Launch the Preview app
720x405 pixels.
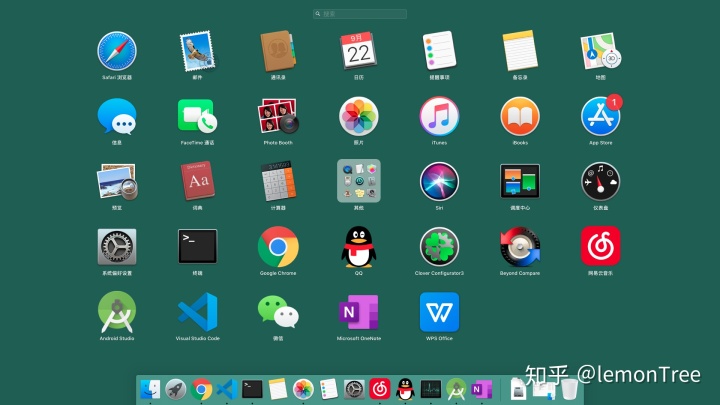coord(117,182)
